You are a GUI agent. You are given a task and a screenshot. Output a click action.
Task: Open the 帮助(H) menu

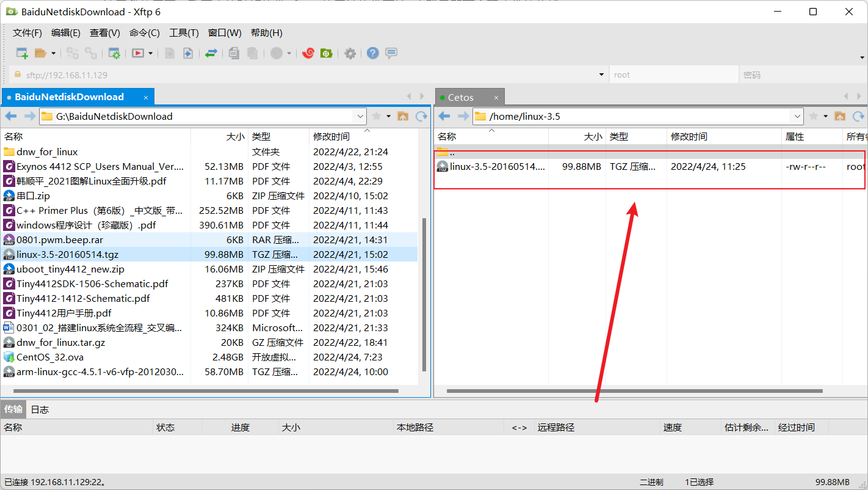coord(267,33)
